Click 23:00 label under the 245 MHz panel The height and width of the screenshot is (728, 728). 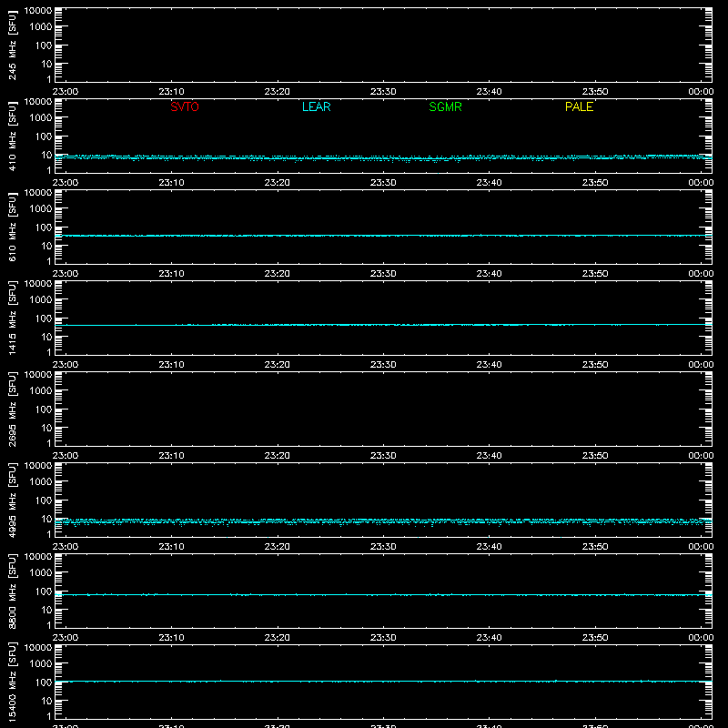pyautogui.click(x=66, y=92)
